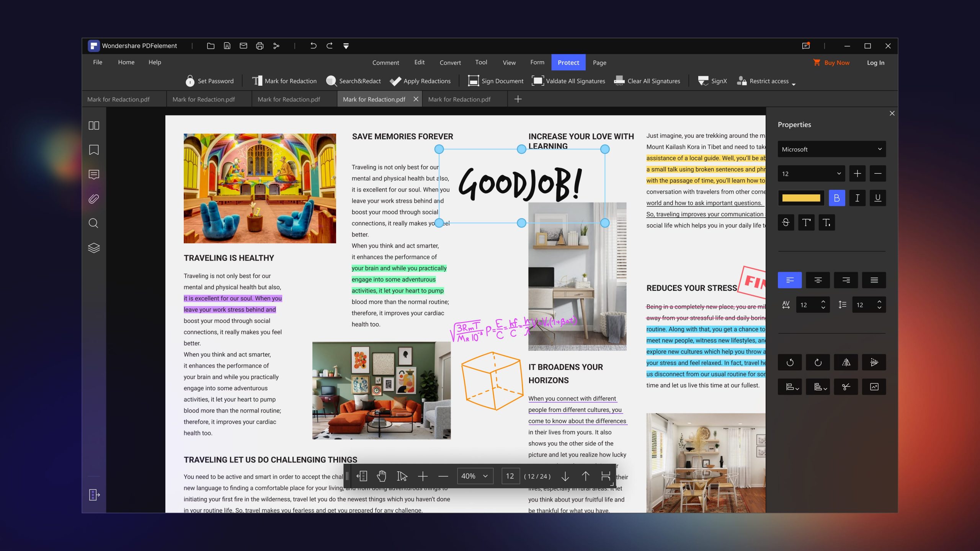980x551 pixels.
Task: Redo the last action
Action: 330,46
